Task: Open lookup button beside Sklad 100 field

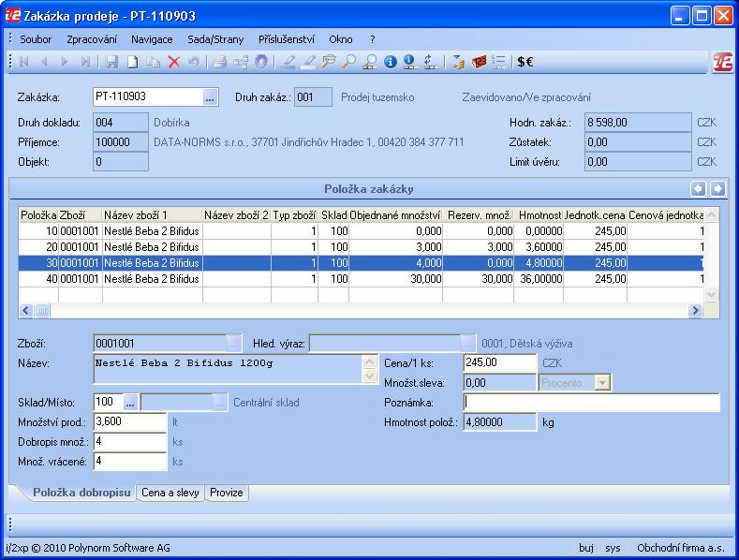Action: click(130, 403)
